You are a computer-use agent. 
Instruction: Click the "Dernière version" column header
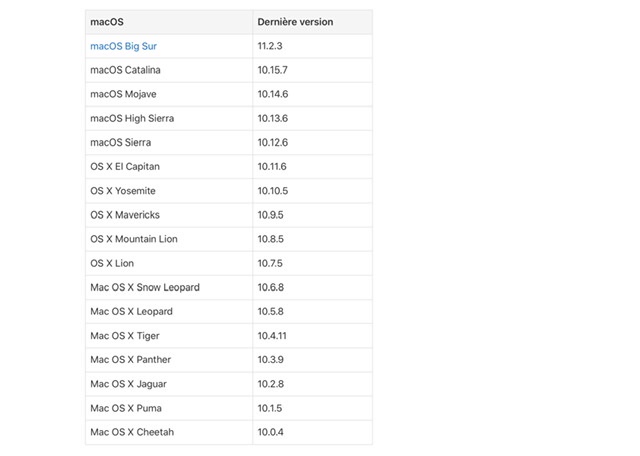coord(295,22)
